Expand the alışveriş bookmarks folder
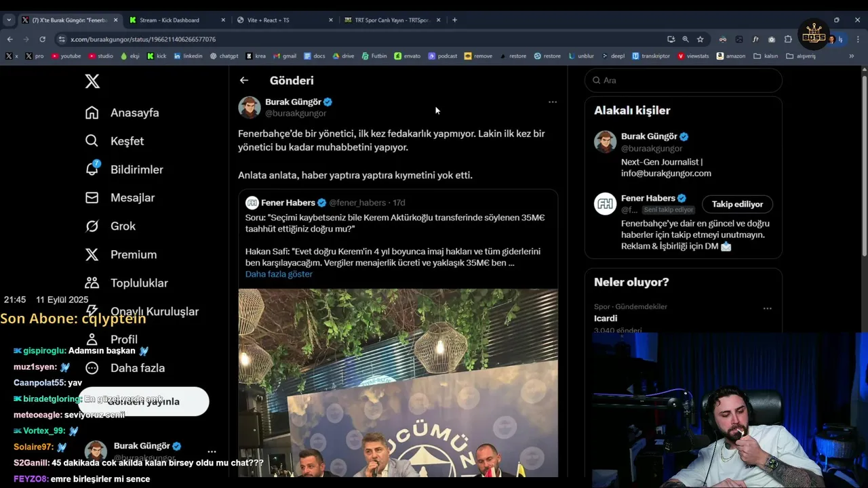The image size is (868, 488). click(x=801, y=56)
